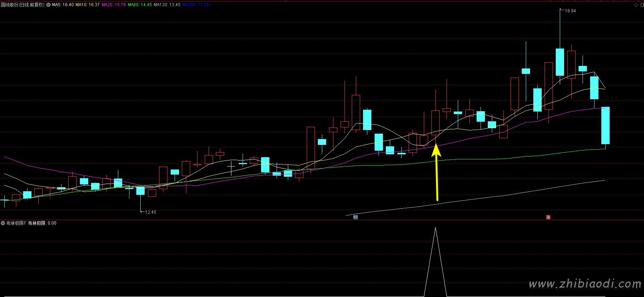Click the green MA60: 14.45 label

point(140,5)
